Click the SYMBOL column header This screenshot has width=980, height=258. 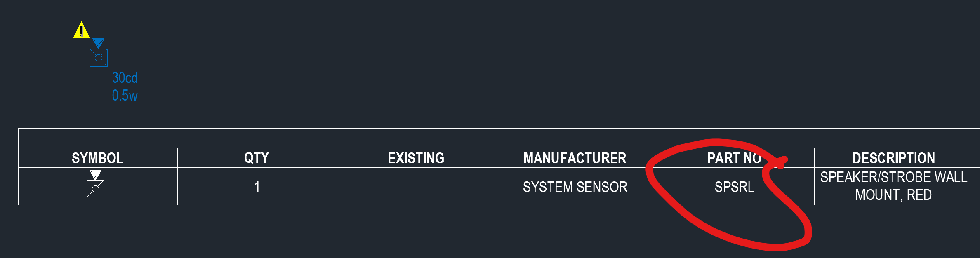point(98,158)
